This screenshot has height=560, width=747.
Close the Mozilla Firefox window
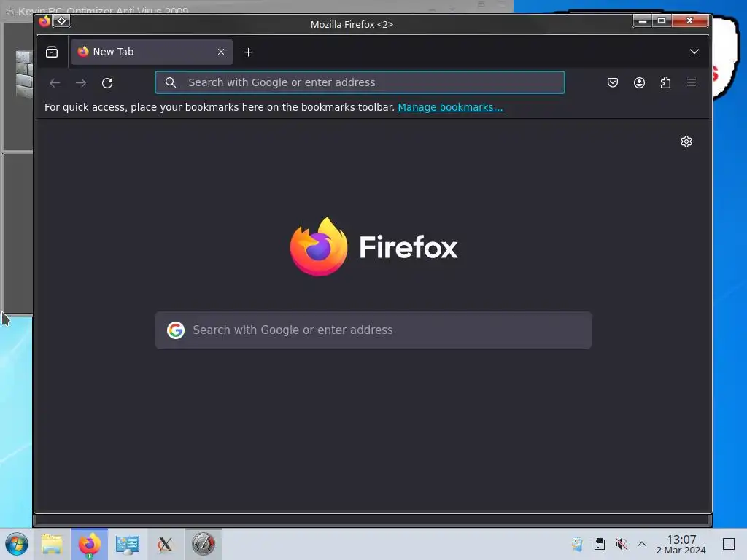(x=689, y=21)
